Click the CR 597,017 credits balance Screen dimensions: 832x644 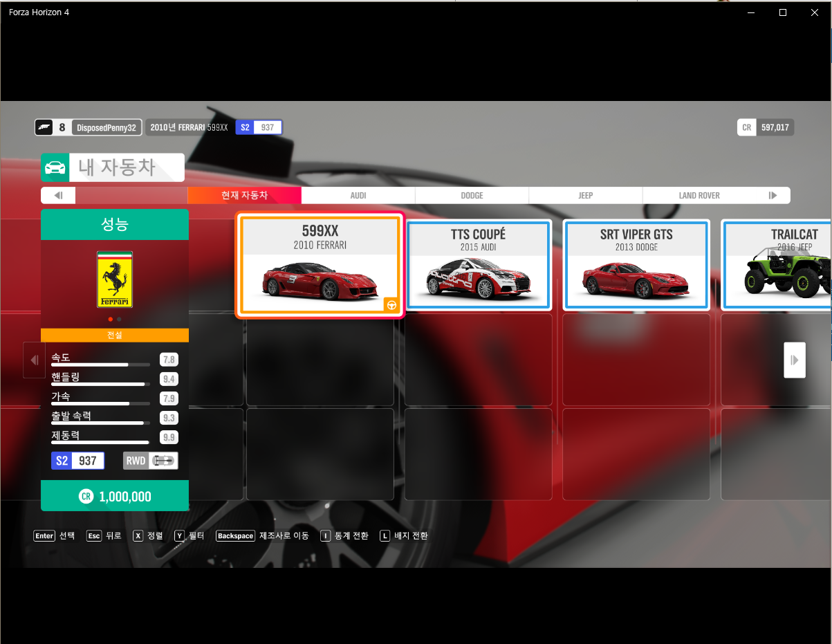[x=766, y=127]
